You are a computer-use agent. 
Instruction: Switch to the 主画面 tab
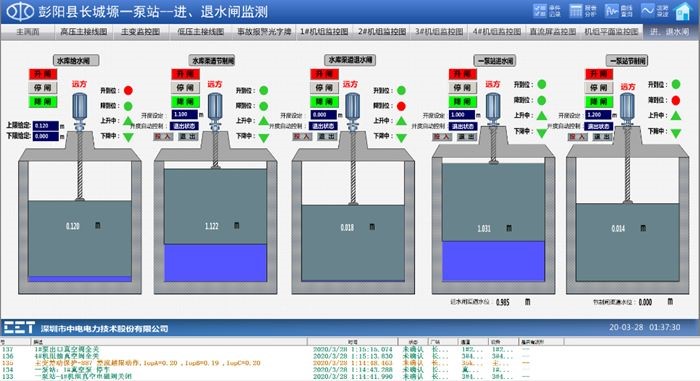(x=28, y=32)
